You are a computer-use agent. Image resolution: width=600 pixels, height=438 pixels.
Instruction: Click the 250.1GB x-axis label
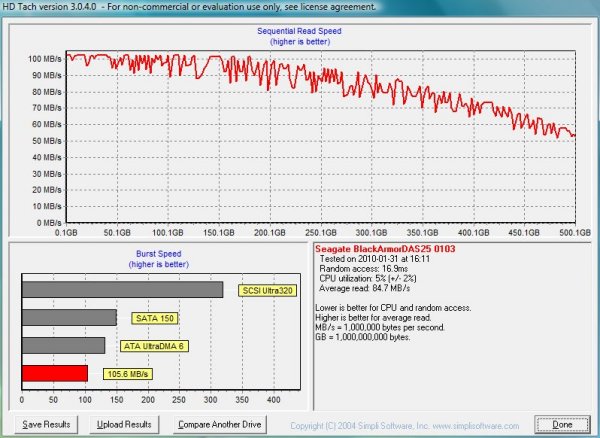(x=321, y=233)
